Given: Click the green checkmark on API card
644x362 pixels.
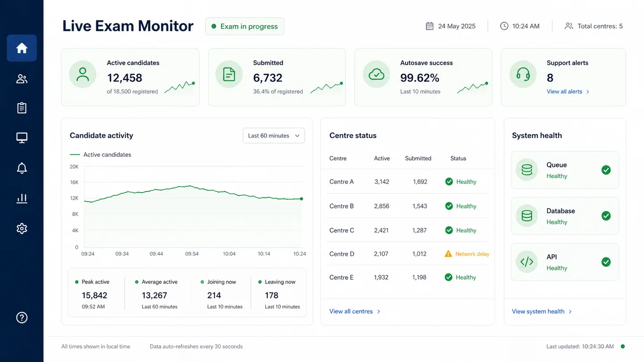Looking at the screenshot, I should point(606,262).
